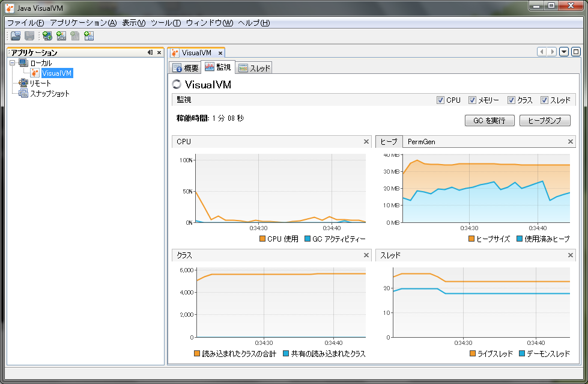This screenshot has height=384, width=588.
Task: Click the アプリケーション panel title
Action: [34, 52]
